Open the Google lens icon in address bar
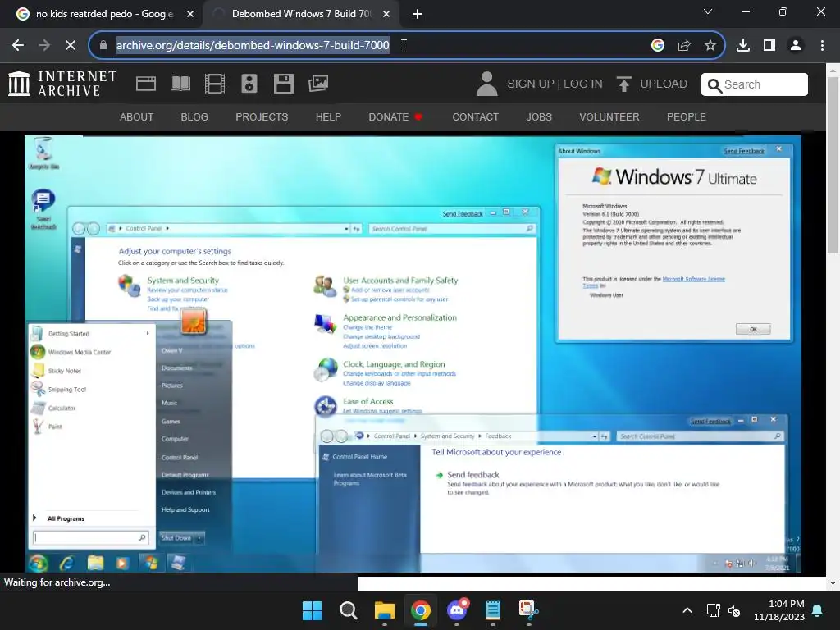This screenshot has height=630, width=840. click(x=658, y=46)
